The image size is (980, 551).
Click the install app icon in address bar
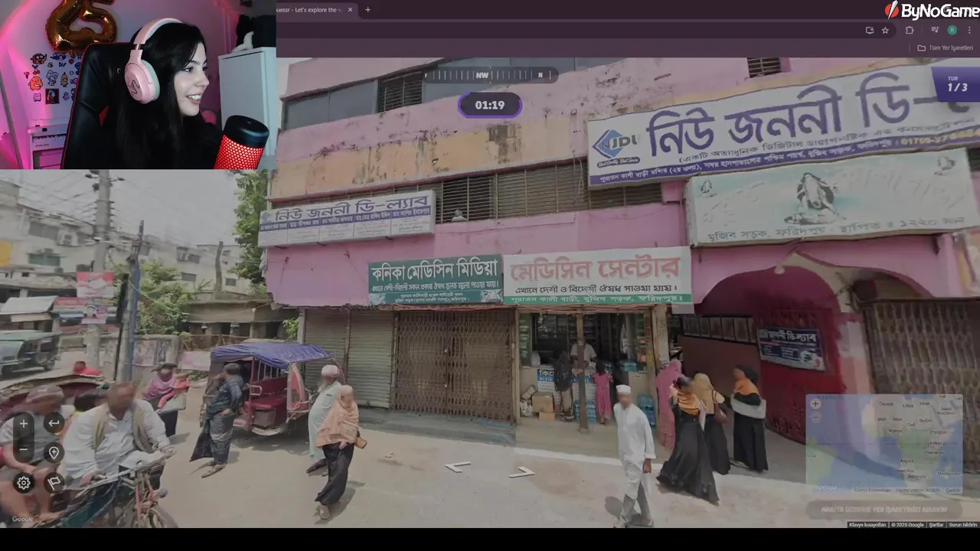[x=869, y=30]
